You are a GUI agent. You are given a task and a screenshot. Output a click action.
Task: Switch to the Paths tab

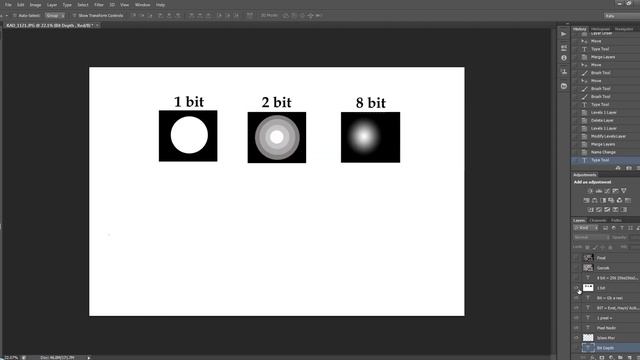[x=616, y=220]
